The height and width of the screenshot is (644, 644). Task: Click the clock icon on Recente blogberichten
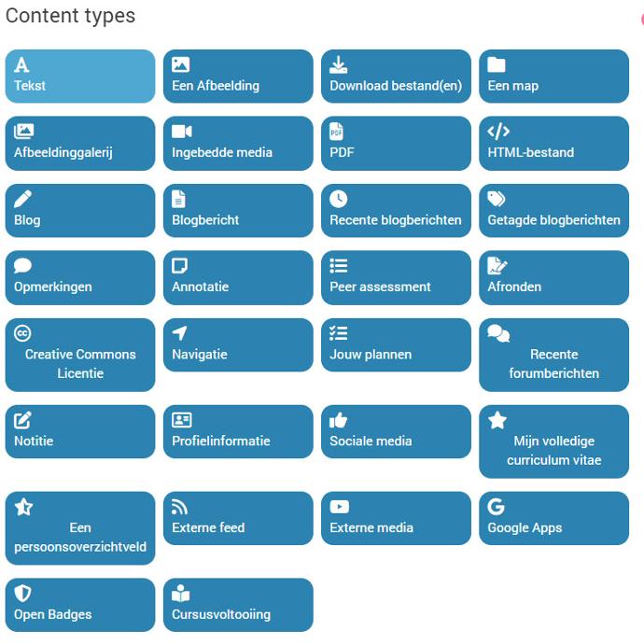click(x=339, y=199)
